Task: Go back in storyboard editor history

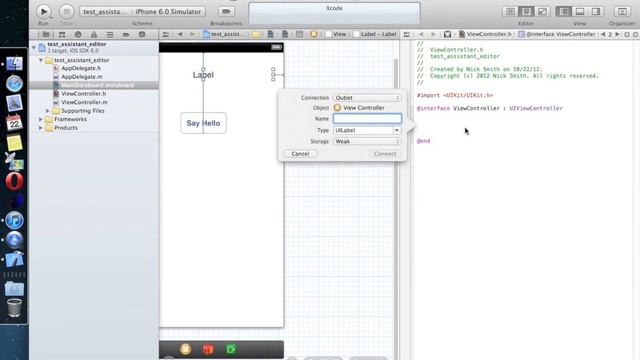Action: 180,35
